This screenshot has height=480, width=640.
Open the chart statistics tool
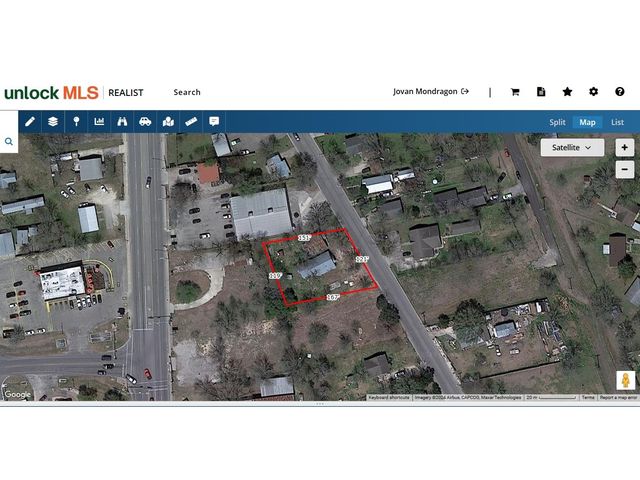coord(99,122)
